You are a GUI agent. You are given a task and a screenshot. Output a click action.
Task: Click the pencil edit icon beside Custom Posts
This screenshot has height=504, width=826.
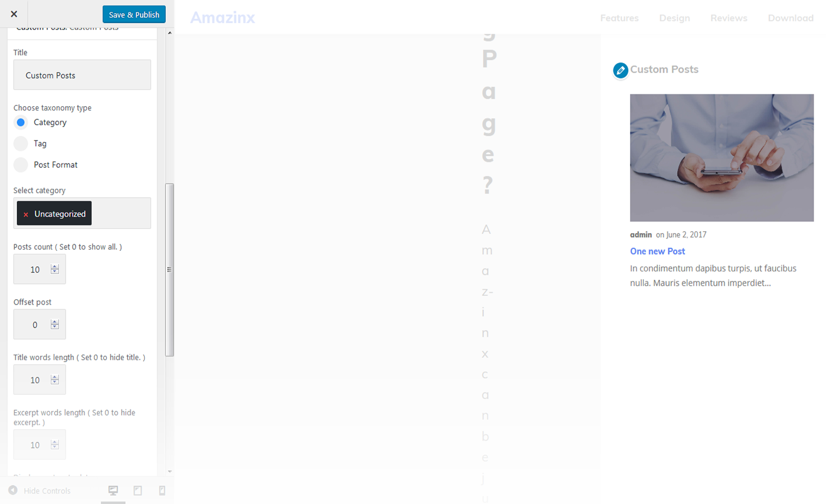click(x=621, y=70)
